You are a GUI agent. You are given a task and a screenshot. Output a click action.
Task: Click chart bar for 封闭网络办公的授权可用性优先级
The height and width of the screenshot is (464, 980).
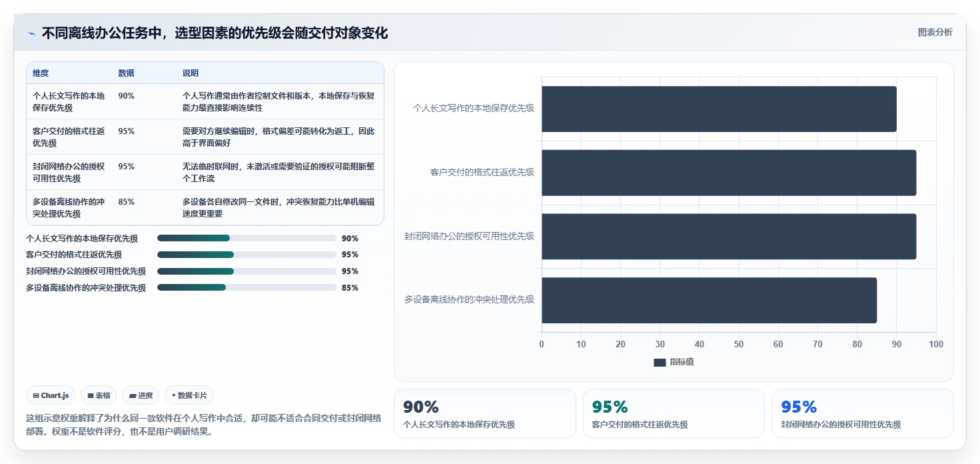(729, 237)
